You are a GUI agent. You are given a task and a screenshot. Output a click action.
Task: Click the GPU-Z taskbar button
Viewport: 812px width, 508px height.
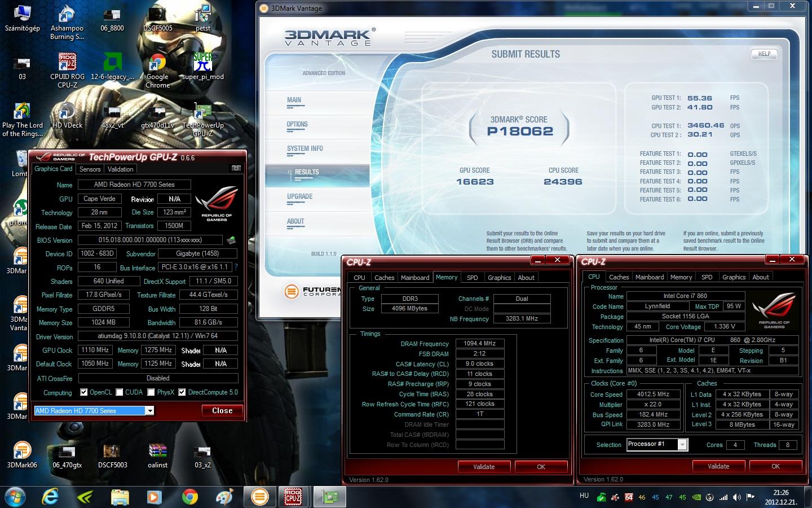click(x=329, y=497)
